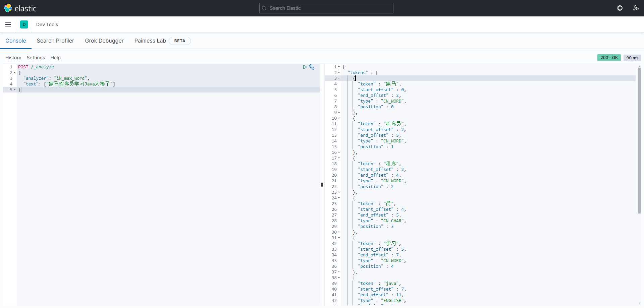644x308 pixels.
Task: Open the Grok Debugger tab
Action: [x=104, y=41]
